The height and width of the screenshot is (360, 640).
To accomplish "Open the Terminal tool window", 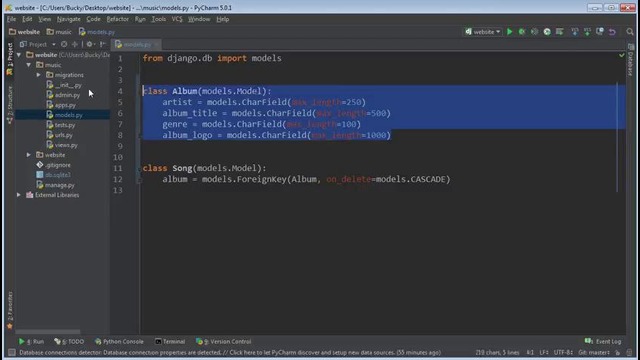I will [x=170, y=341].
